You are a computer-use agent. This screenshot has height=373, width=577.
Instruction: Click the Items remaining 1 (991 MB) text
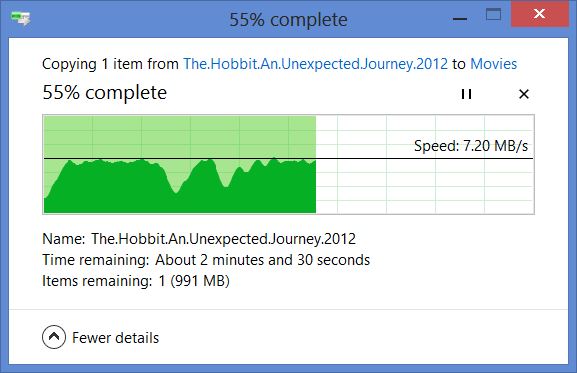[194, 281]
